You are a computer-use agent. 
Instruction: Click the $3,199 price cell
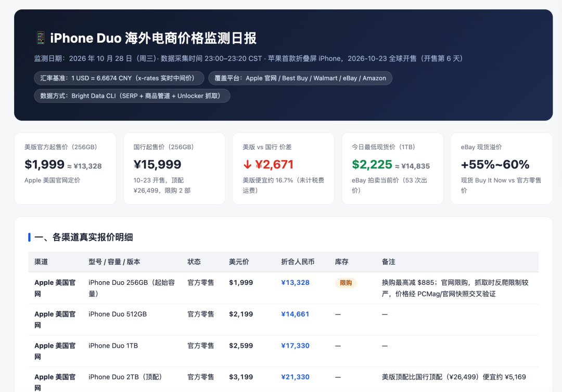[x=241, y=376]
